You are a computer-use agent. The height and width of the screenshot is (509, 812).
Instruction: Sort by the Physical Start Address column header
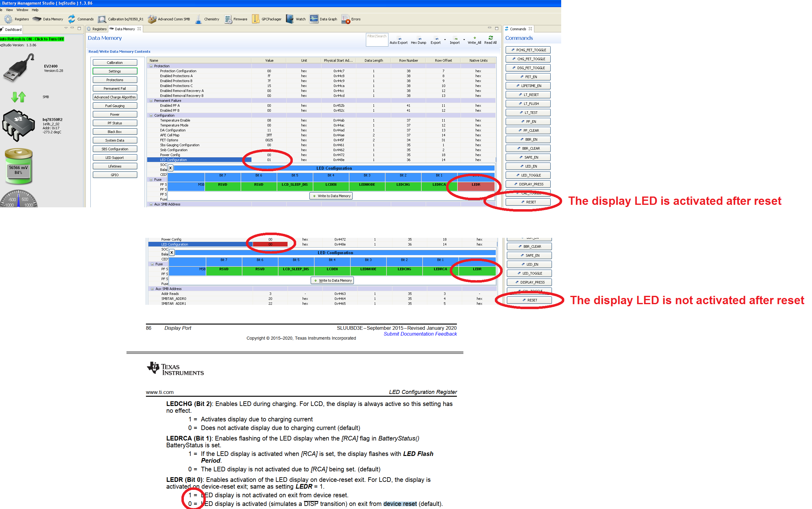[338, 60]
